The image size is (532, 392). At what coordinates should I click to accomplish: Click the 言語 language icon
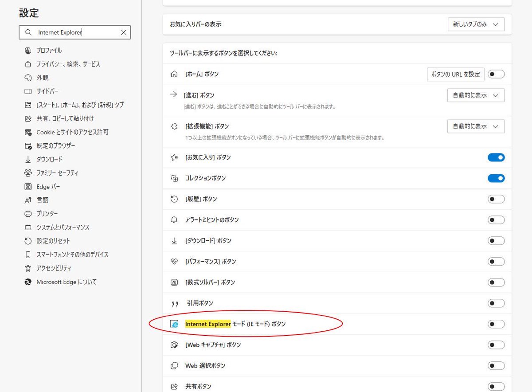[x=28, y=200]
